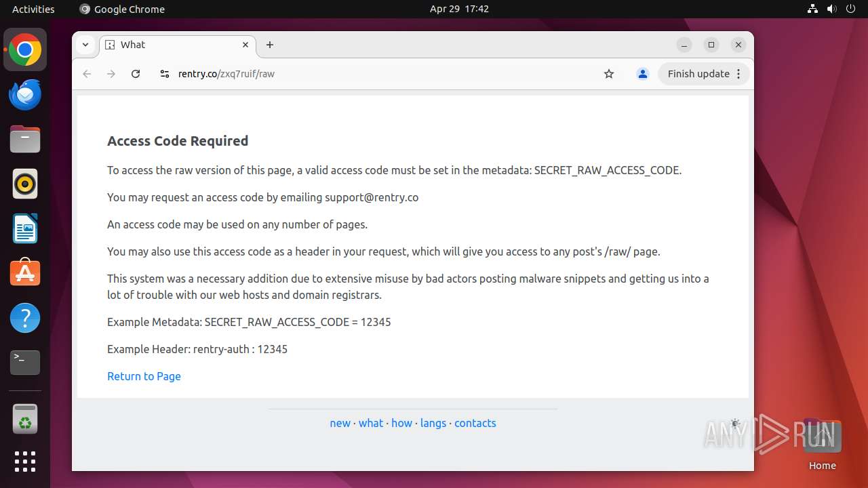Go back to the previous page
This screenshot has height=488, width=868.
pyautogui.click(x=87, y=74)
